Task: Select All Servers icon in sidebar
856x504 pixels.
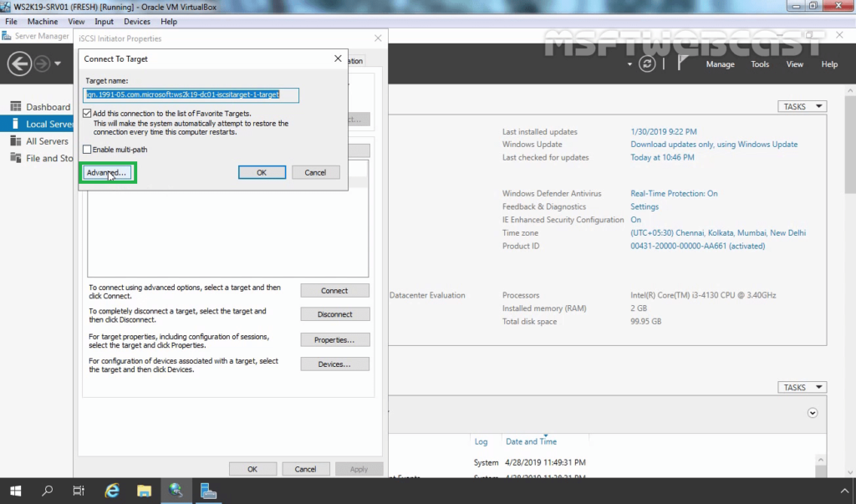Action: coord(16,141)
